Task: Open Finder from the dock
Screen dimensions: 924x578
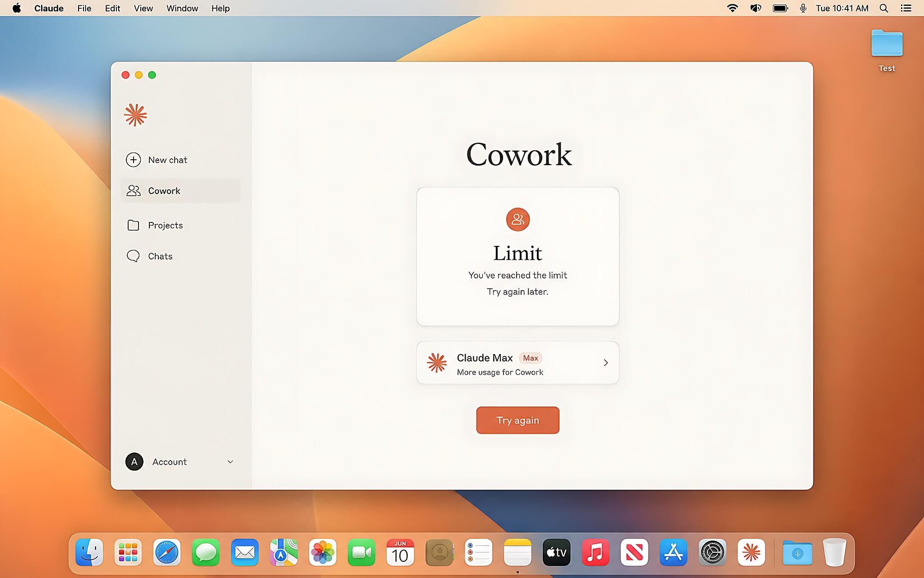Action: [89, 552]
